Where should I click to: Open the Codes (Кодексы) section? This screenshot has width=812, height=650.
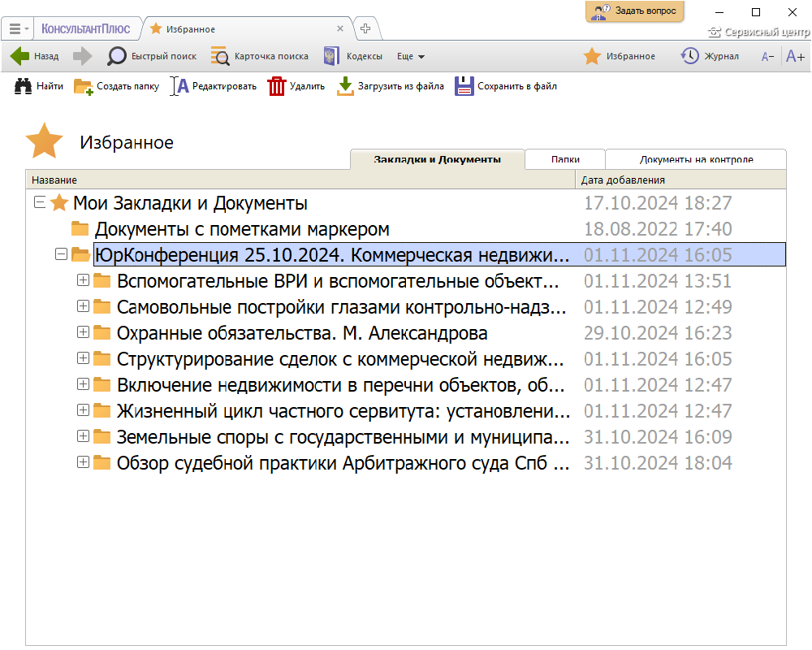coord(353,56)
